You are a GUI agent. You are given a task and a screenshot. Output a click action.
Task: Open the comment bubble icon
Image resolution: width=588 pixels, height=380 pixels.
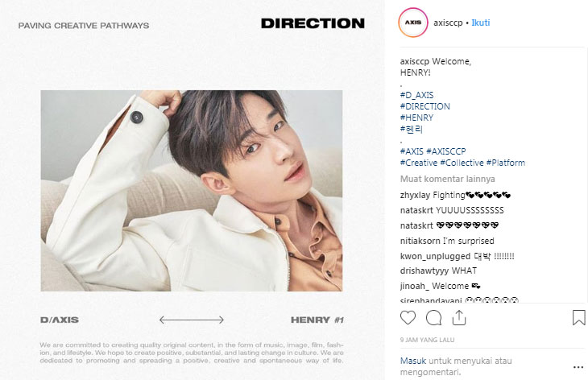[x=433, y=318]
